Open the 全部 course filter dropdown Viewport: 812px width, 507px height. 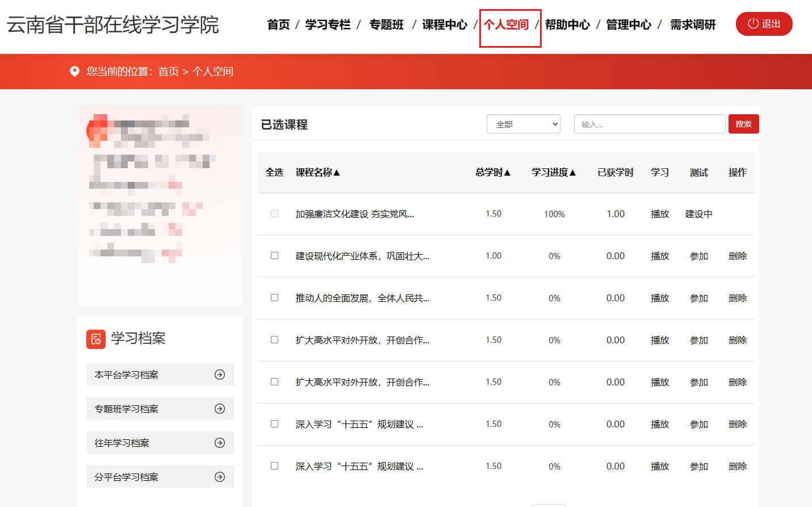pyautogui.click(x=523, y=124)
